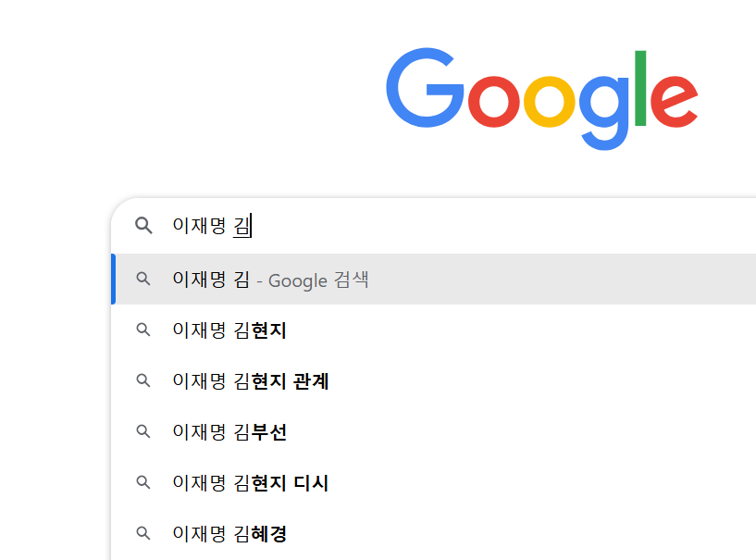The height and width of the screenshot is (560, 756).
Task: Select the '이재명 김현지 관계' suggestion text
Action: [x=251, y=381]
